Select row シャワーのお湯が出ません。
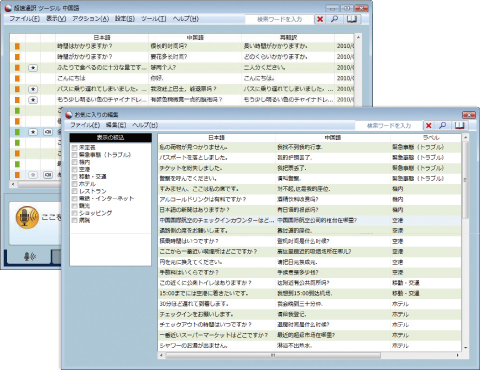 pos(310,346)
